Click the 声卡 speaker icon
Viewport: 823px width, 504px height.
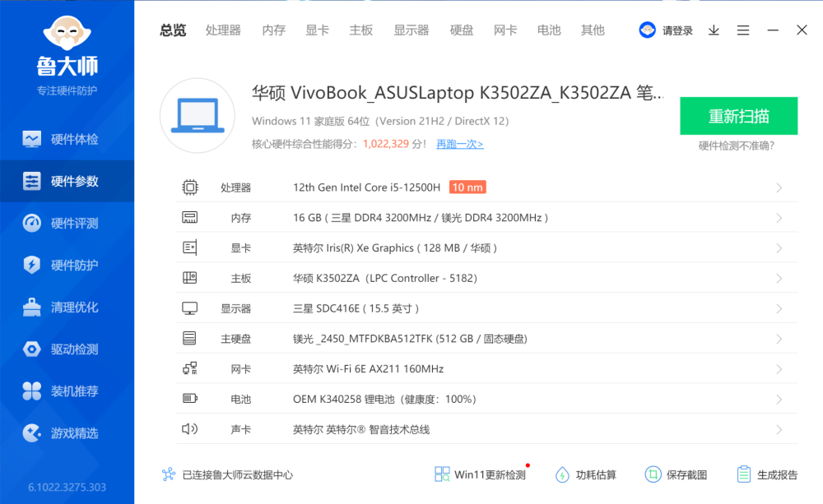click(189, 429)
